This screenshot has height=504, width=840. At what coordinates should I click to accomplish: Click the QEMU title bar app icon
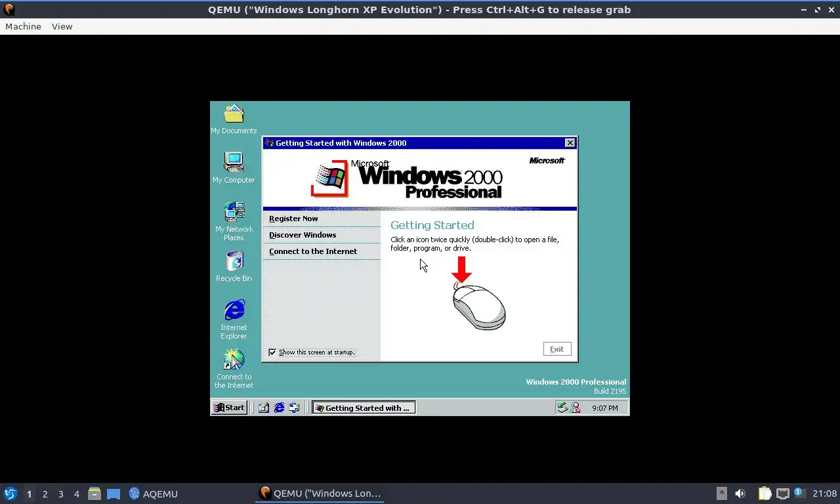[x=9, y=9]
